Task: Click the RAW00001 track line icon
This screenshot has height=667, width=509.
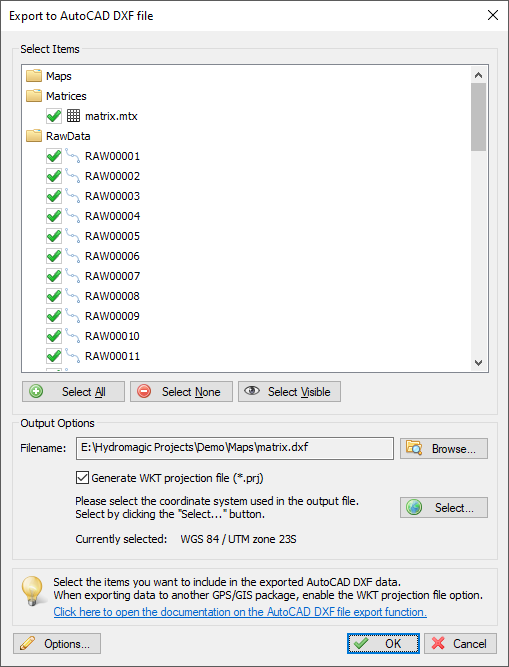Action: 72,156
